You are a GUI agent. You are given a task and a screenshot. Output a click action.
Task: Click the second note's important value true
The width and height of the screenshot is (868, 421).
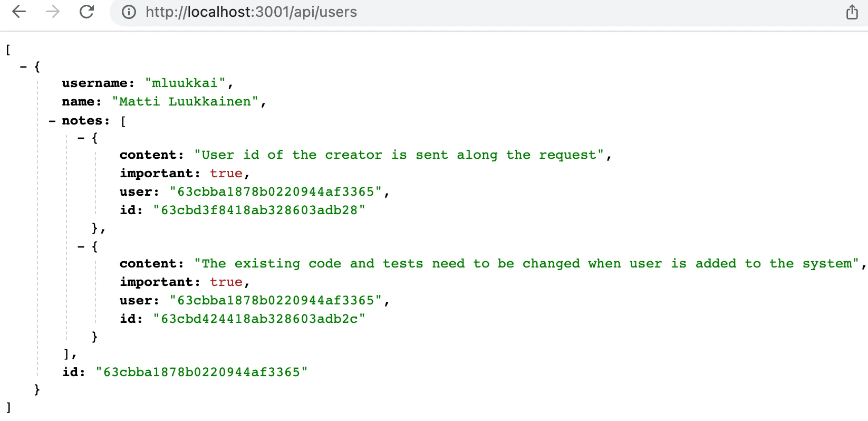226,282
